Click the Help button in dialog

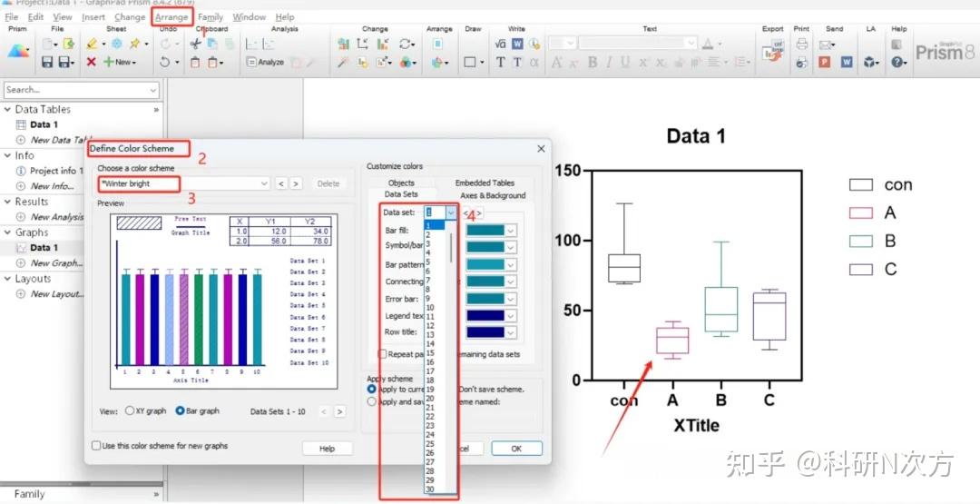coord(327,449)
